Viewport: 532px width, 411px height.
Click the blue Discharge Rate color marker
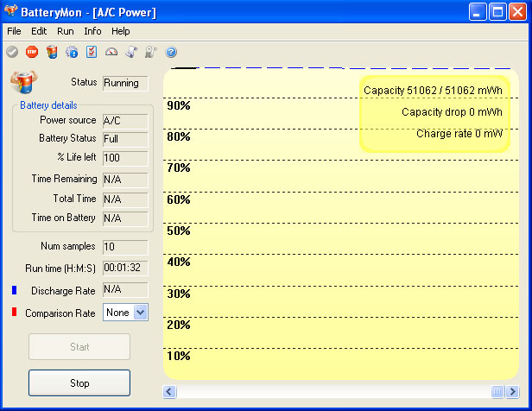(14, 290)
